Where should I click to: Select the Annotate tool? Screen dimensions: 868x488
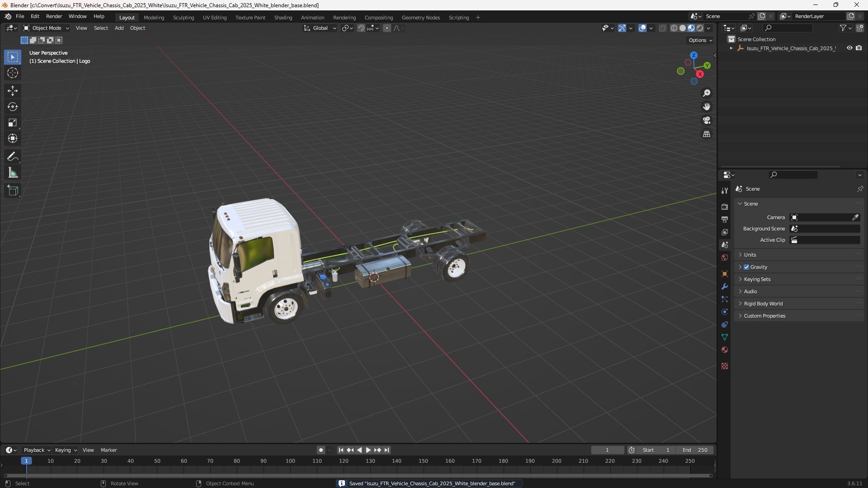tap(13, 157)
